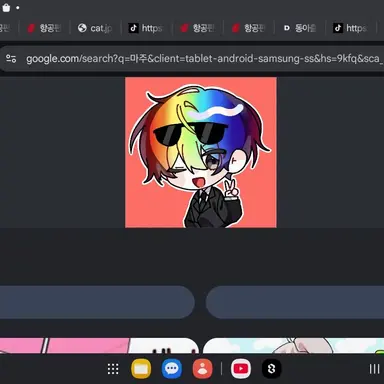Image resolution: width=384 pixels, height=384 pixels.
Task: Open the pale blue sky thumbnail result
Action: [293, 346]
